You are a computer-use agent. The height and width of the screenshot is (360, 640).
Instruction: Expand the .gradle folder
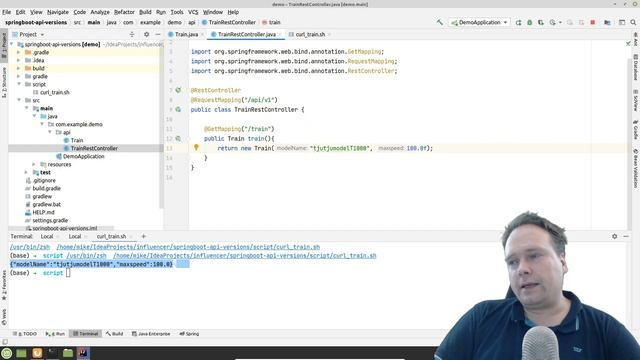pyautogui.click(x=18, y=52)
